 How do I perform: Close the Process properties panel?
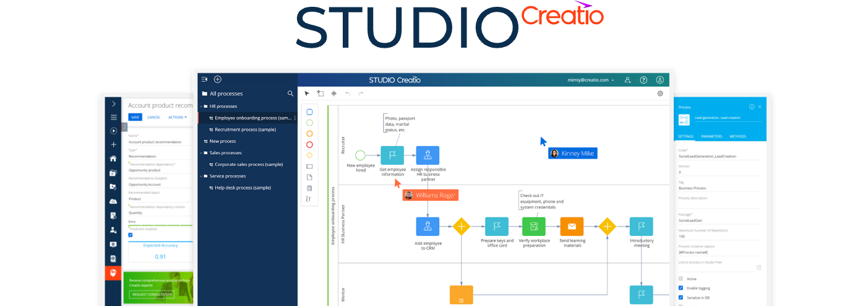pos(760,107)
